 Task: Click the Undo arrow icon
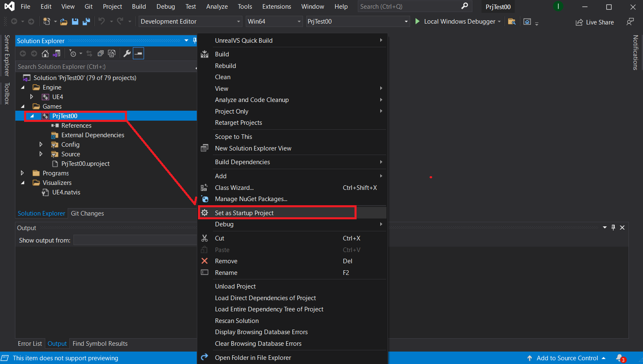101,21
